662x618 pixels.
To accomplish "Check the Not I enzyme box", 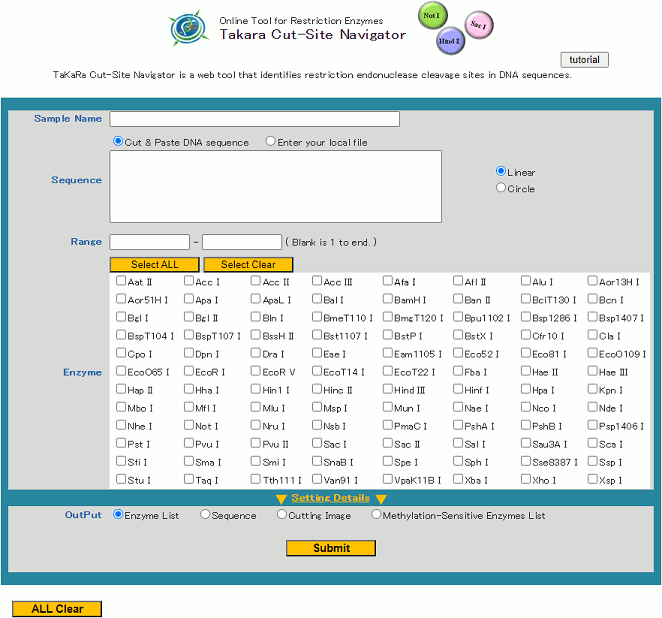I will click(x=189, y=425).
